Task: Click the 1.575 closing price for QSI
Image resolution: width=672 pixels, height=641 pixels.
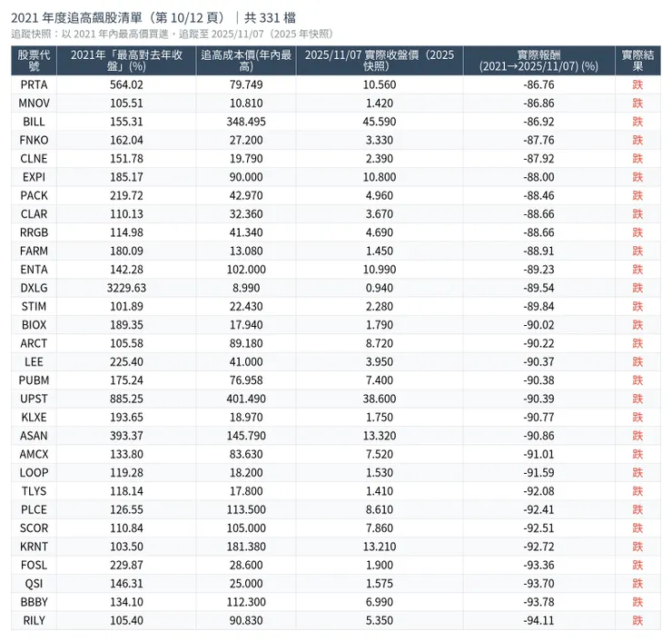Action: [x=380, y=584]
